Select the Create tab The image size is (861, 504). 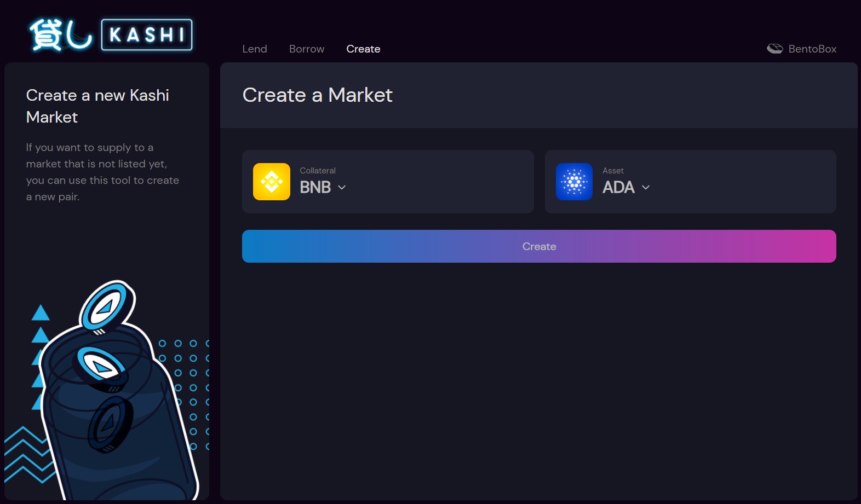tap(363, 49)
